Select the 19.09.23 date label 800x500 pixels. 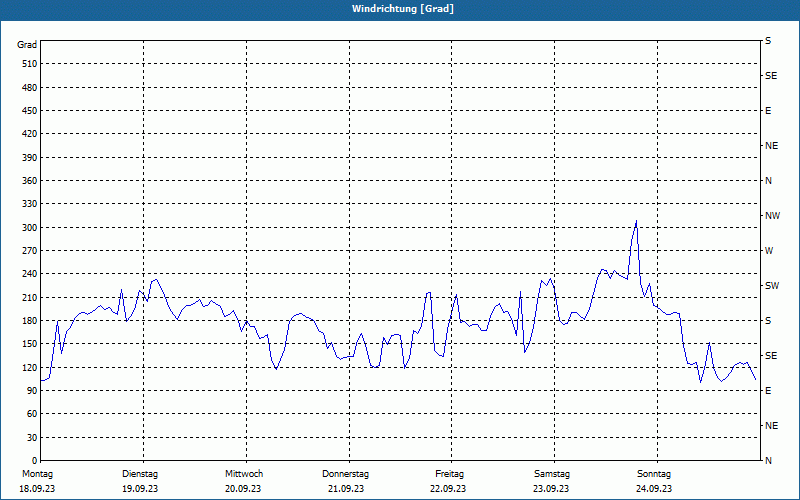(x=140, y=489)
